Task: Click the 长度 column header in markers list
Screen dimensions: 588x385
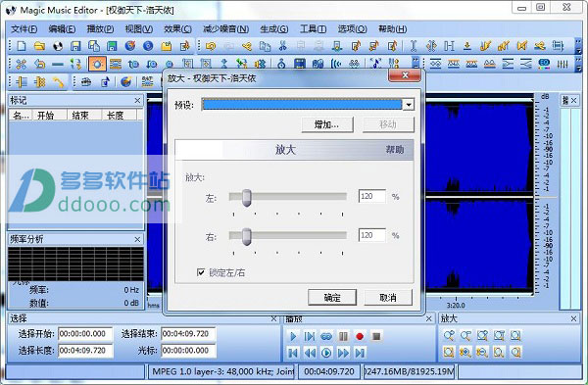Action: [x=119, y=115]
